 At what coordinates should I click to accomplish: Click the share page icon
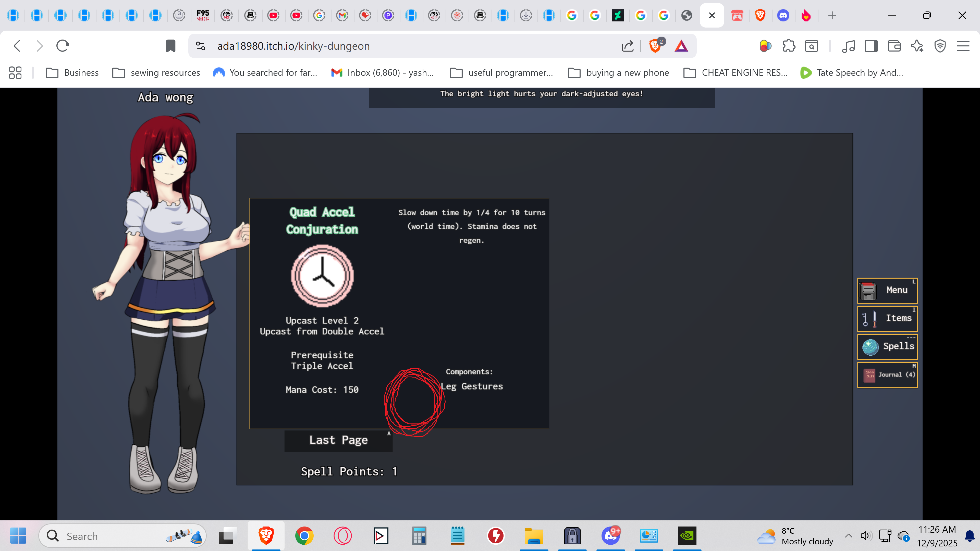click(x=627, y=46)
